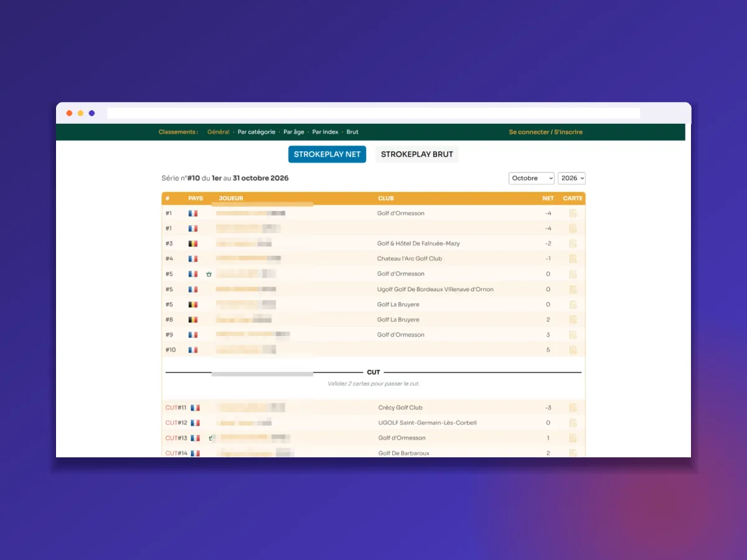Expand the 2026 year dropdown

pos(571,178)
